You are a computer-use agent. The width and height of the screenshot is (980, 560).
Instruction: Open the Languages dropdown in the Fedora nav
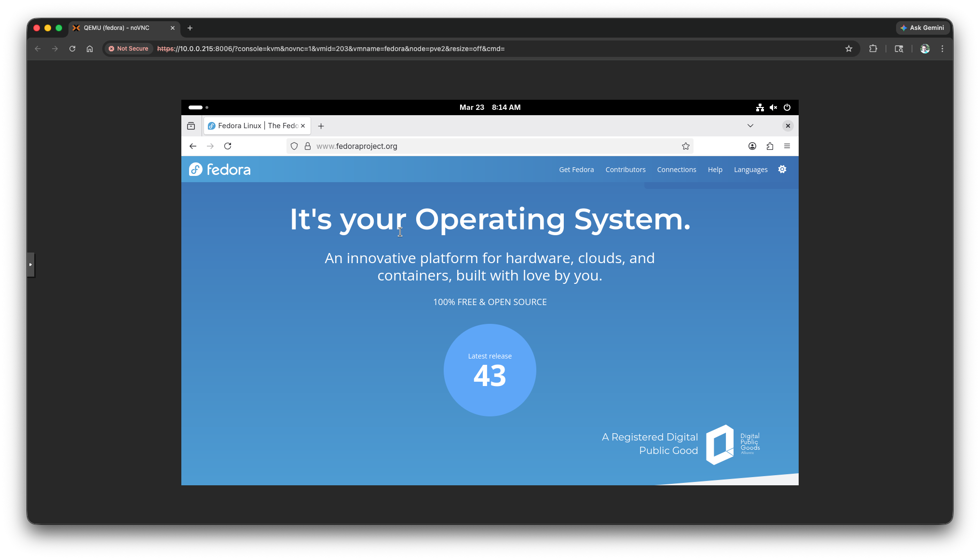[x=750, y=170]
